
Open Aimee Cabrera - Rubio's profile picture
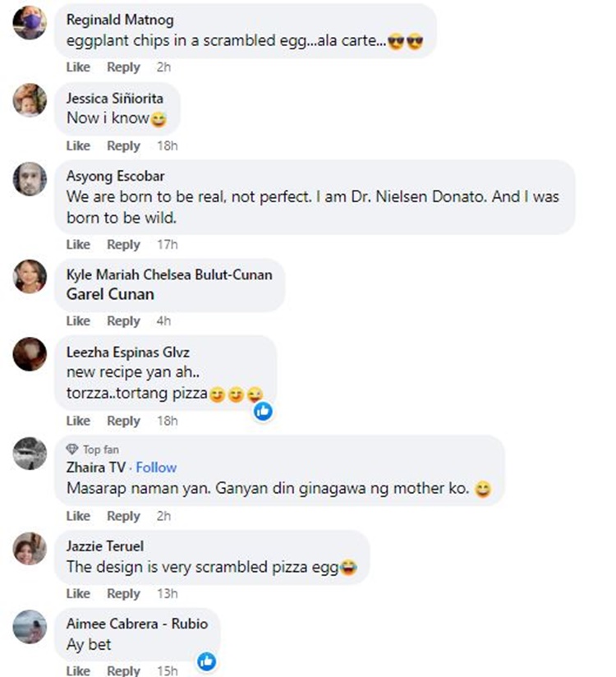pyautogui.click(x=30, y=626)
